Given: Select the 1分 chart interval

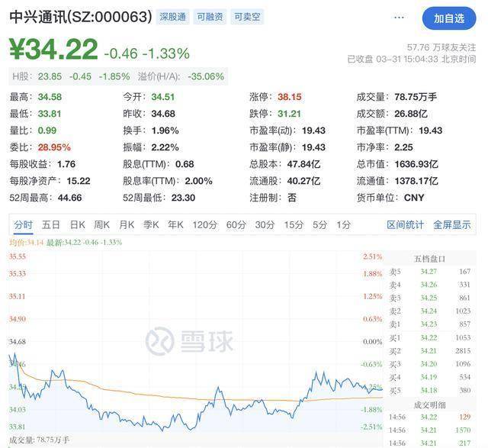Looking at the screenshot, I should coord(343,224).
